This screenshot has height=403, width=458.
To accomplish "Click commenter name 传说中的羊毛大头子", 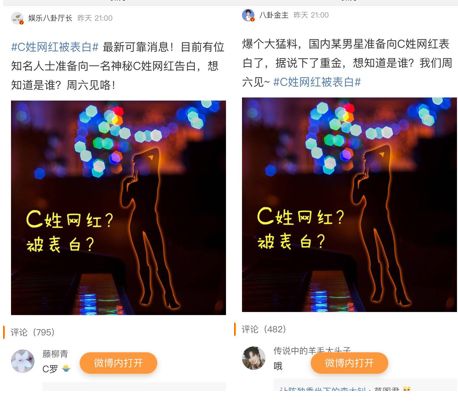I will coord(312,350).
